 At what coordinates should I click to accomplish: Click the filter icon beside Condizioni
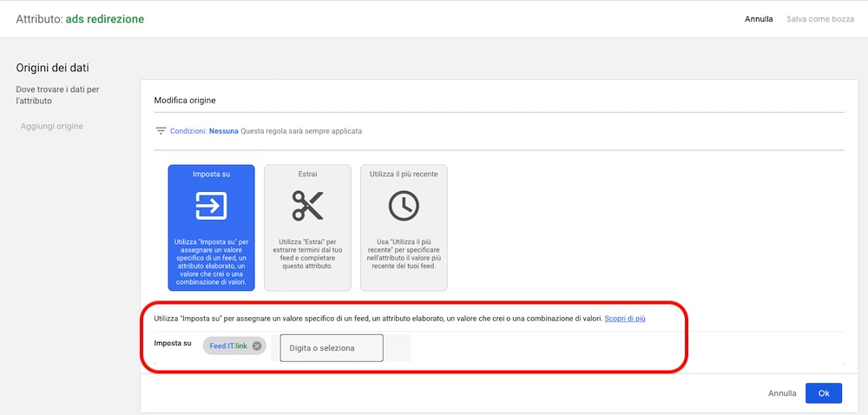click(160, 131)
